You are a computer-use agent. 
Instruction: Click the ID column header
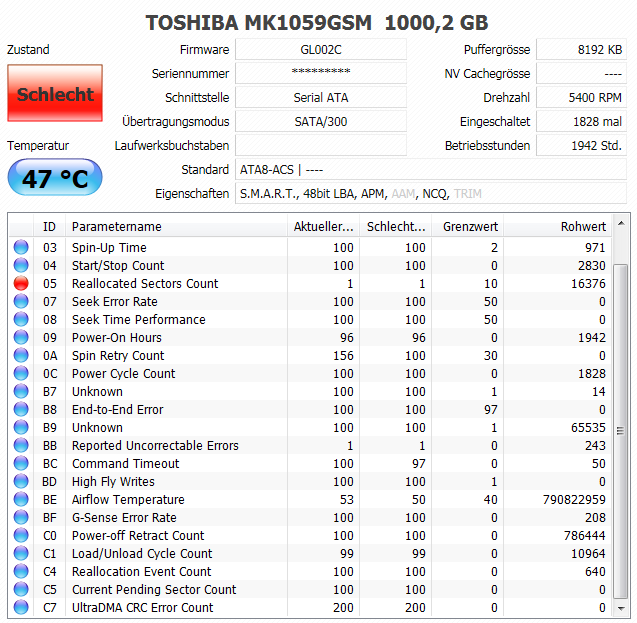(49, 227)
